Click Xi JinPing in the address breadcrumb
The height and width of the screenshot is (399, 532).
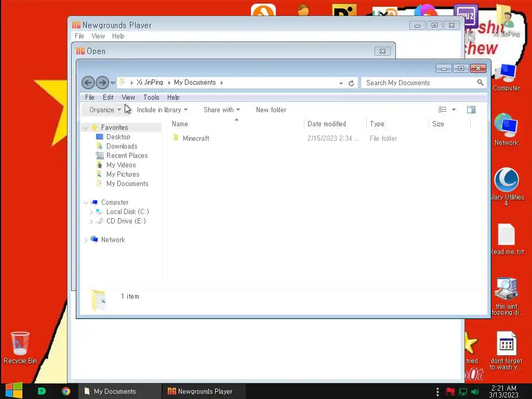(150, 83)
